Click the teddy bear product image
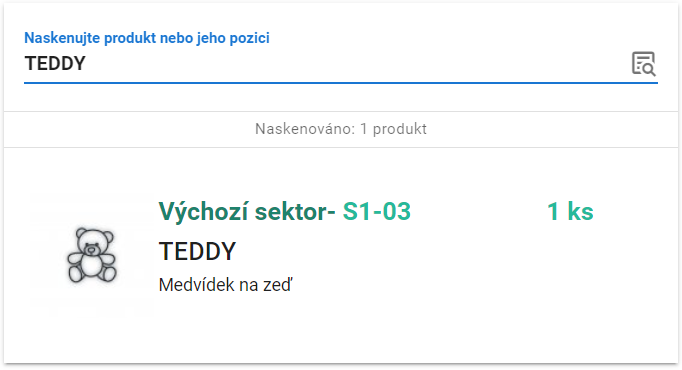This screenshot has width=682, height=370. point(92,255)
